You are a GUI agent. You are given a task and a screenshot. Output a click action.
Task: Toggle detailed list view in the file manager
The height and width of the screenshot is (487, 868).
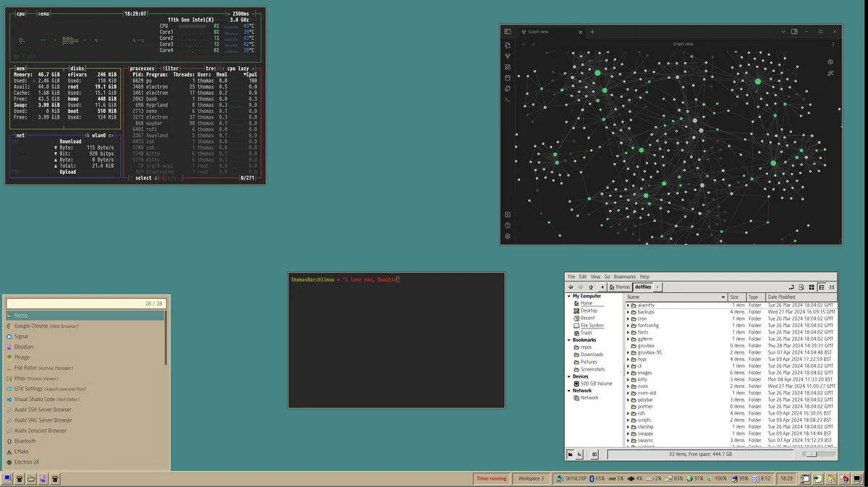[822, 287]
